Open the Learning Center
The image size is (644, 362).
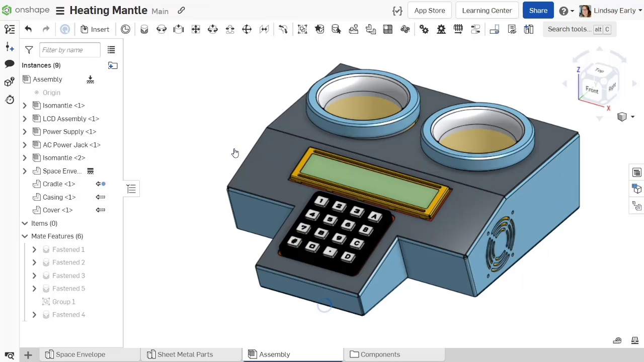pos(487,11)
